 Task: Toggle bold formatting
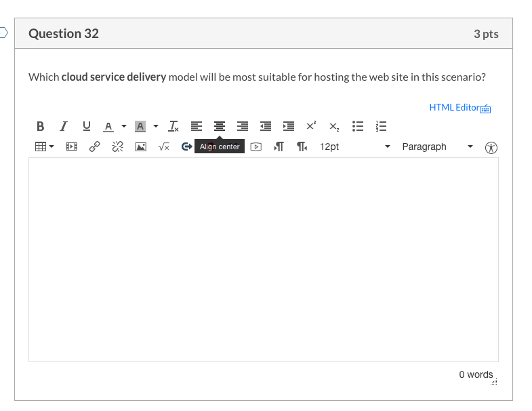click(x=41, y=126)
